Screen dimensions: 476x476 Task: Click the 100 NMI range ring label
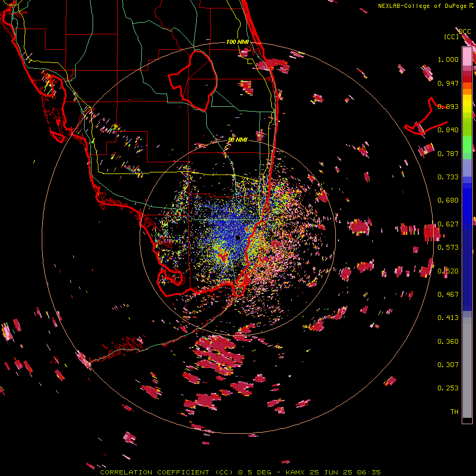(x=237, y=42)
